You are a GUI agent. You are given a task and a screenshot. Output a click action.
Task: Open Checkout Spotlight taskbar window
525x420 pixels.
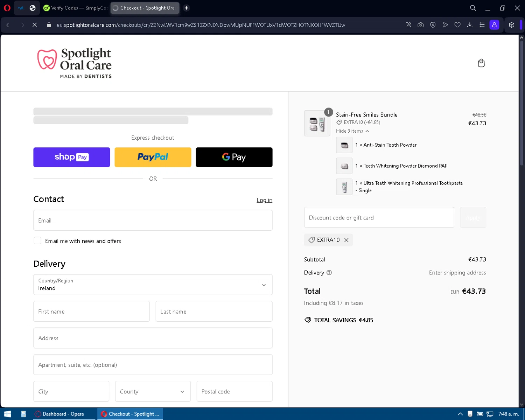(x=130, y=414)
